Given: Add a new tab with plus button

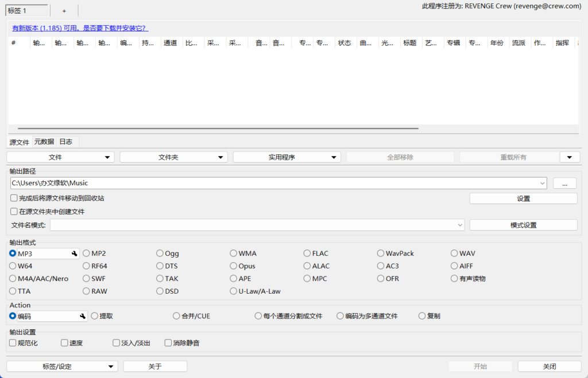Looking at the screenshot, I should pos(64,11).
